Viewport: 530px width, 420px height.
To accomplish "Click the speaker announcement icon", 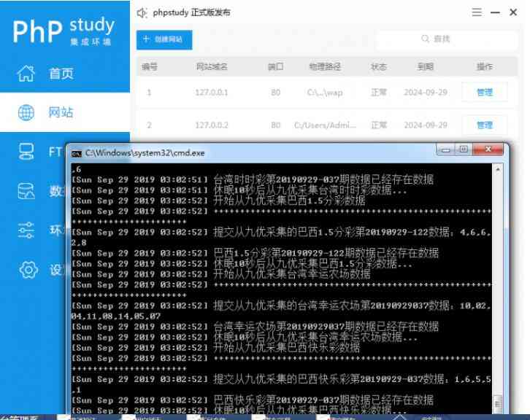I will (x=142, y=13).
